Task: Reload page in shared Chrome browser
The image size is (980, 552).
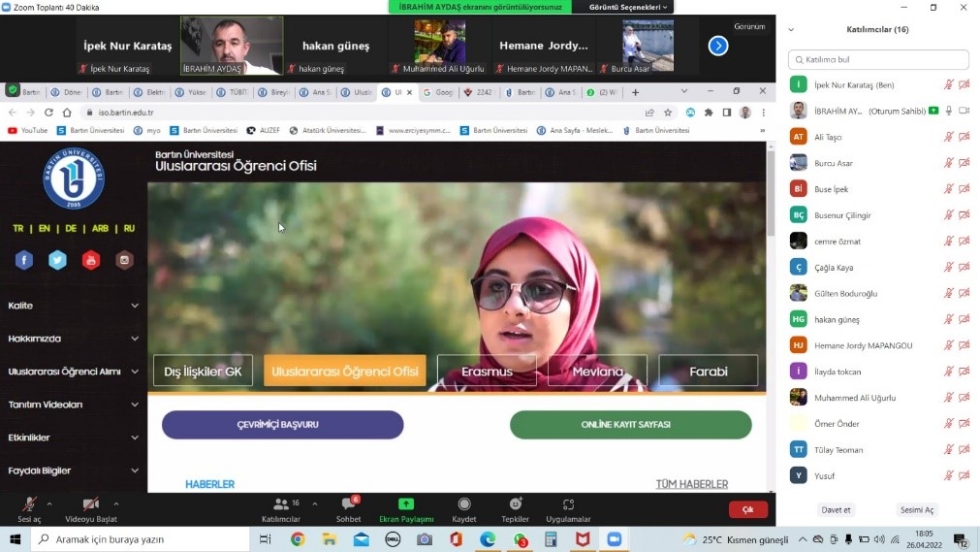Action: (48, 113)
